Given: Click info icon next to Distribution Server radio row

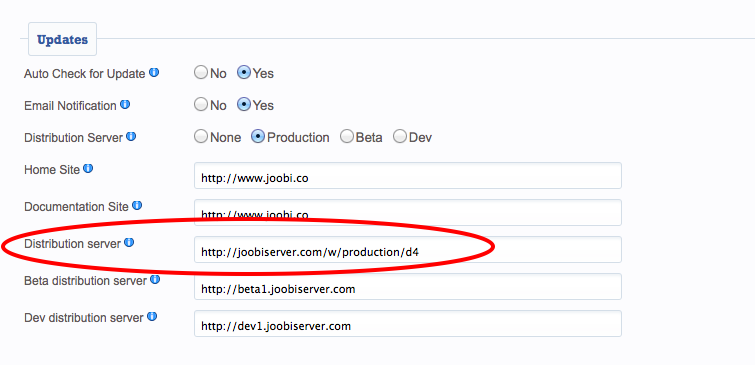Looking at the screenshot, I should pyautogui.click(x=131, y=137).
